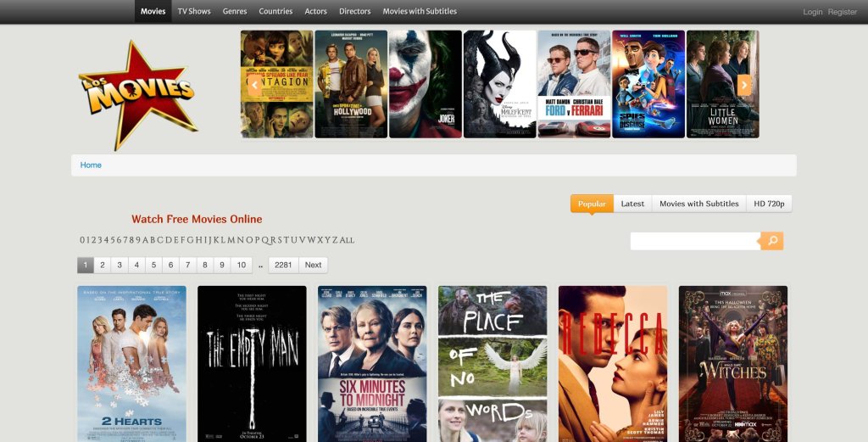Open Six Minutes to Midnight poster
The height and width of the screenshot is (442, 868).
(x=372, y=364)
